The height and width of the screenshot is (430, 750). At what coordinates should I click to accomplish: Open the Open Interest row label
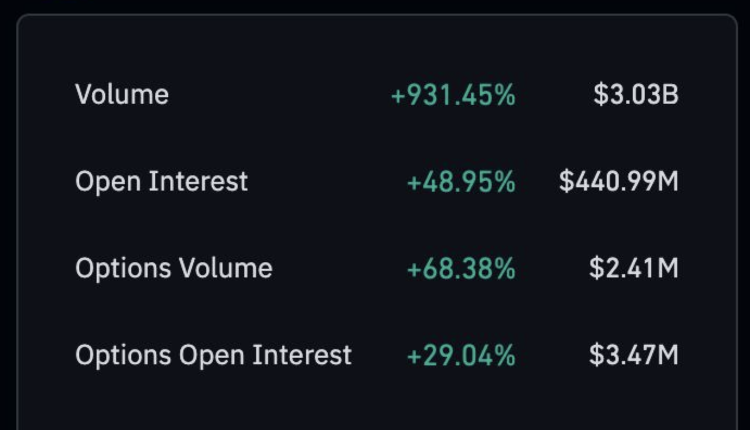pos(162,182)
